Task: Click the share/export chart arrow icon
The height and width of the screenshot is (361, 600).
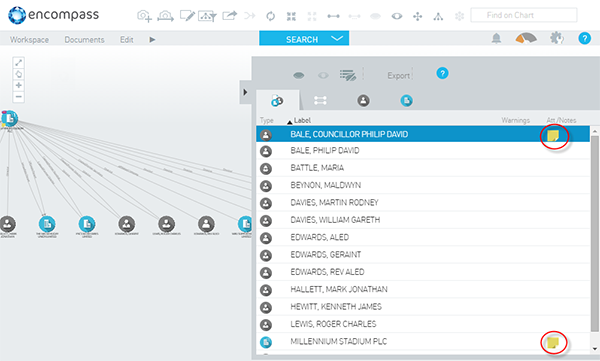Action: click(x=230, y=16)
